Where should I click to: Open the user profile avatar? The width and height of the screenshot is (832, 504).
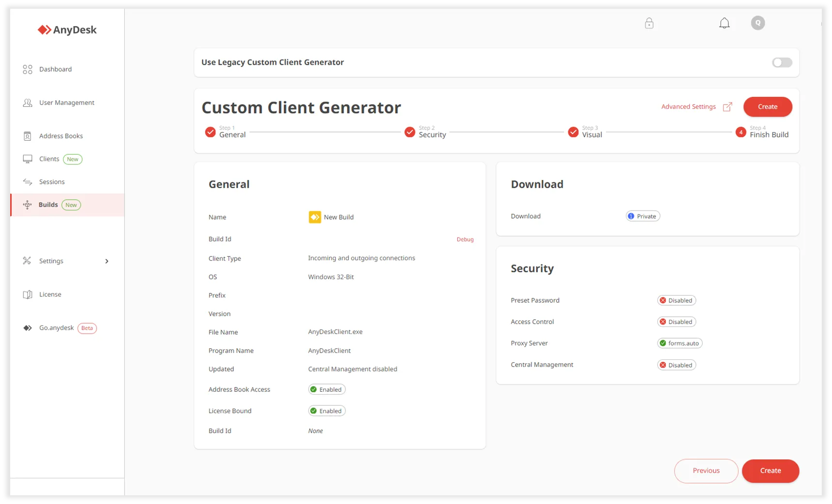[x=757, y=23]
